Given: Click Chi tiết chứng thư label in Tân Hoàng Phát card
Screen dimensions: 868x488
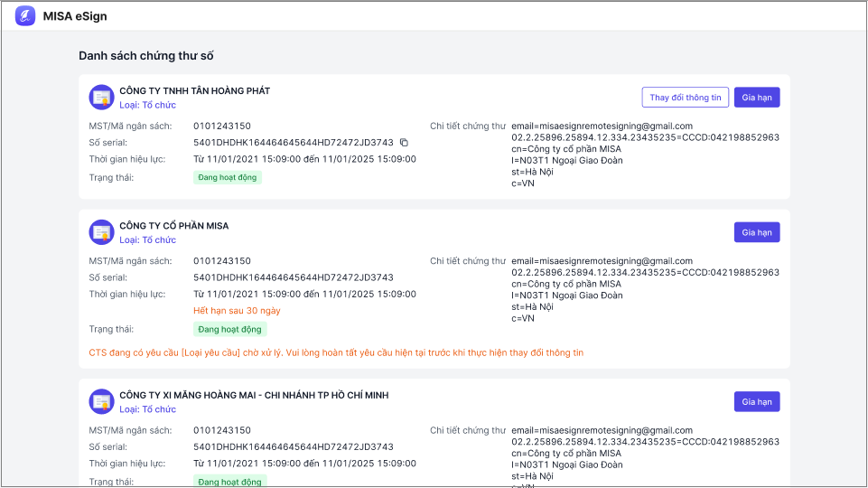Looking at the screenshot, I should [468, 126].
